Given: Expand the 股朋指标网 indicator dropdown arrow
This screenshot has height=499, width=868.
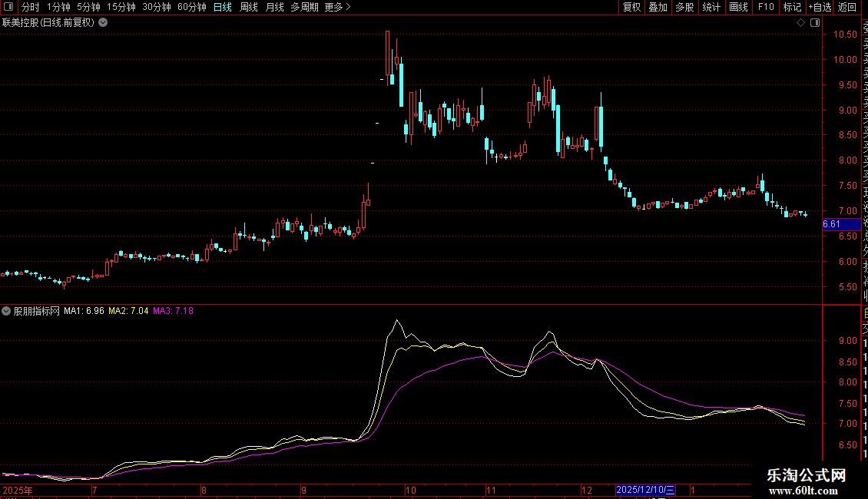Looking at the screenshot, I should tap(7, 312).
